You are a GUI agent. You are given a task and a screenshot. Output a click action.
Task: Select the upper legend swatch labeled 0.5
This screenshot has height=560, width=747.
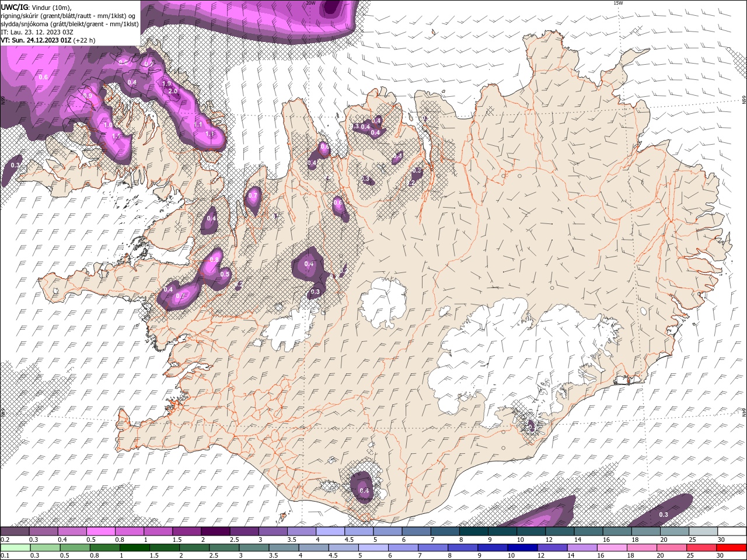point(101,531)
